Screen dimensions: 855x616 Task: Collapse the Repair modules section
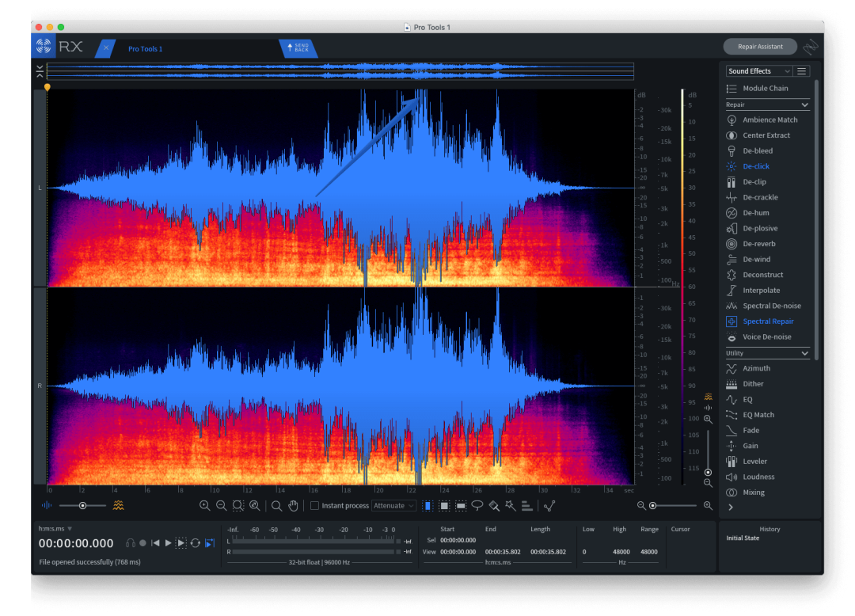click(804, 105)
